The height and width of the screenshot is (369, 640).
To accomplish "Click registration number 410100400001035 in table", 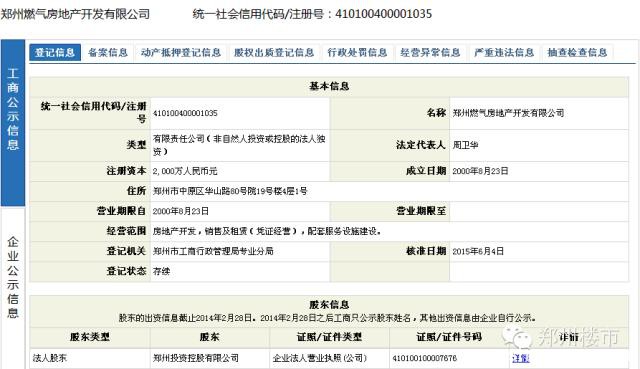I will click(x=185, y=113).
